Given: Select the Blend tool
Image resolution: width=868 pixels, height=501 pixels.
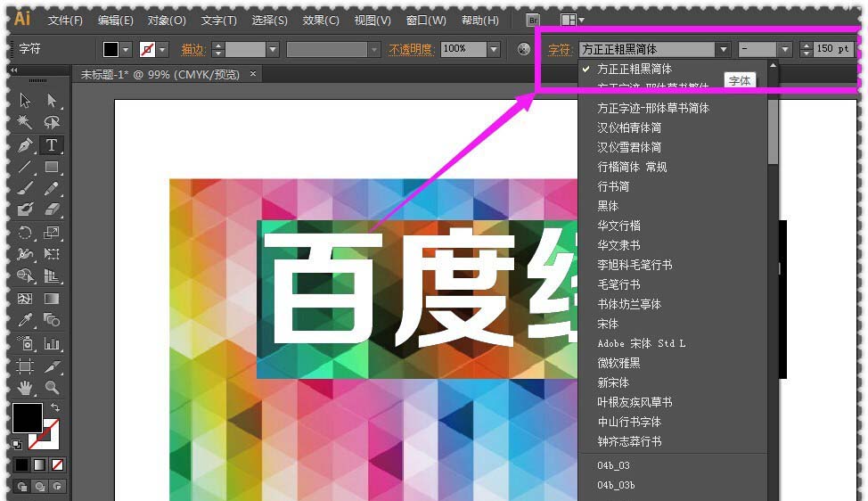Looking at the screenshot, I should point(52,320).
